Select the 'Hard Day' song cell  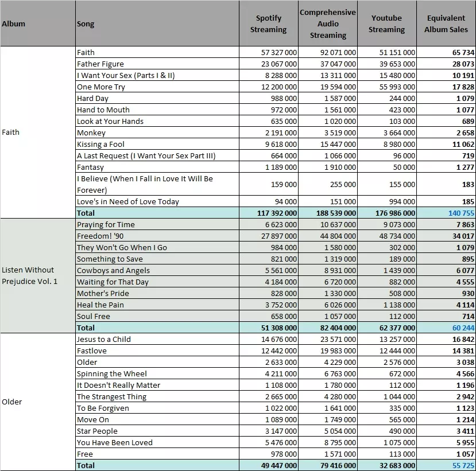tap(157, 98)
